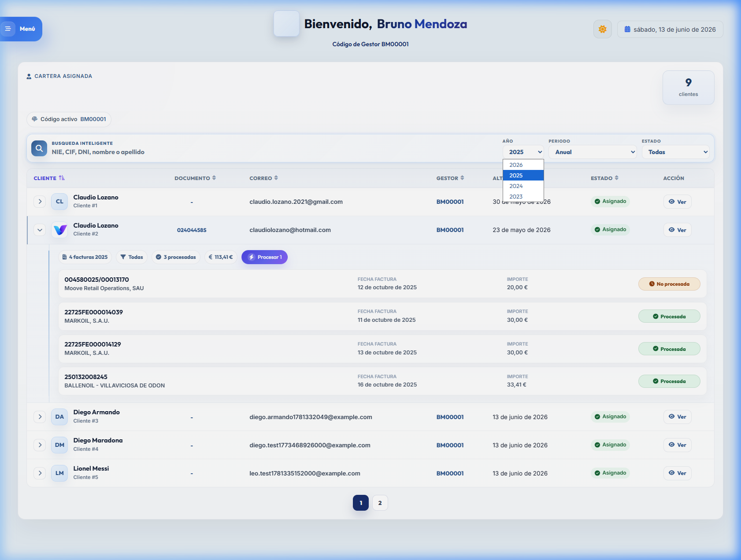This screenshot has width=741, height=560.
Task: Click the 113,41 € total chip
Action: (221, 257)
